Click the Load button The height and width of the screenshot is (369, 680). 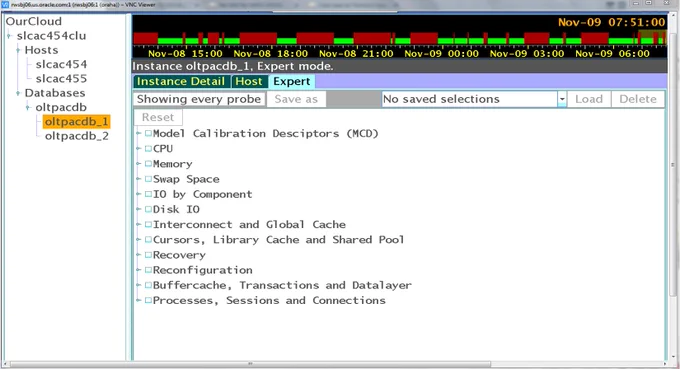[x=589, y=99]
